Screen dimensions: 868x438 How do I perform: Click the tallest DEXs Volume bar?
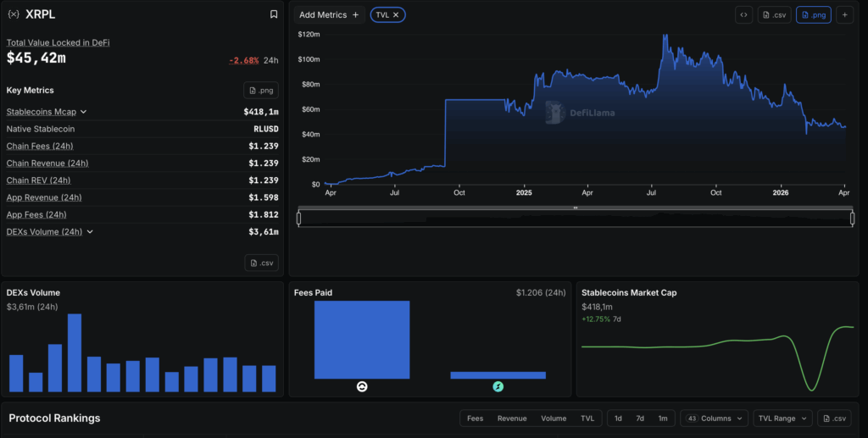click(75, 352)
